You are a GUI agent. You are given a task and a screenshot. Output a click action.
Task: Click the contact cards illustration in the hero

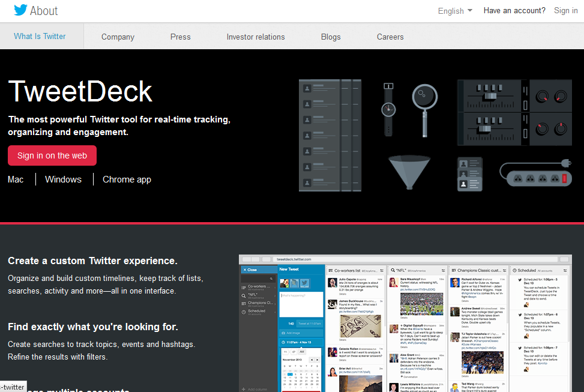[x=469, y=174]
